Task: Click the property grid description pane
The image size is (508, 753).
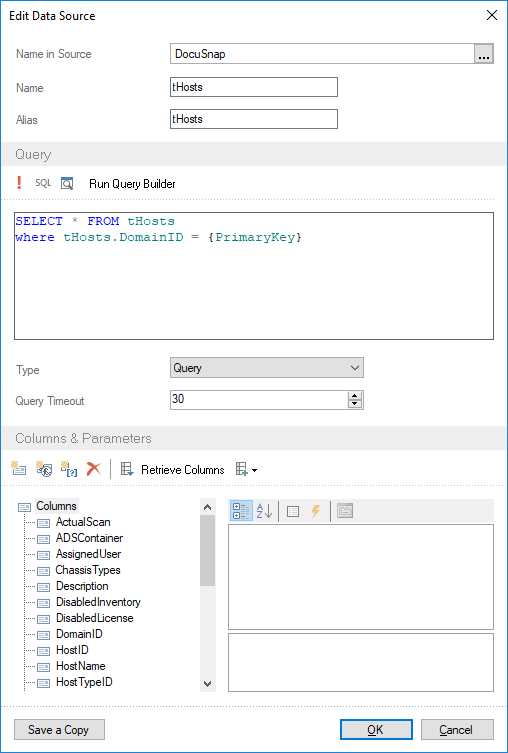Action: (361, 662)
